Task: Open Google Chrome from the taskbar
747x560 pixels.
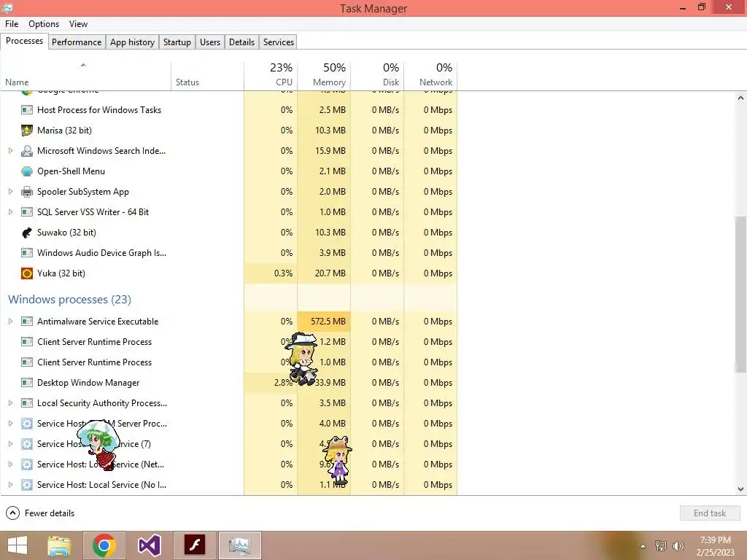Action: tap(104, 545)
